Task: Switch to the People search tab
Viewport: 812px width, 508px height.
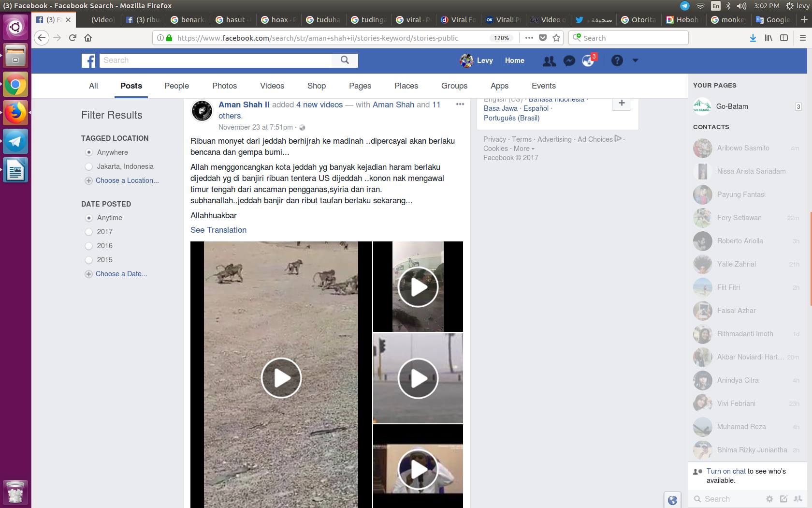Action: (x=176, y=86)
